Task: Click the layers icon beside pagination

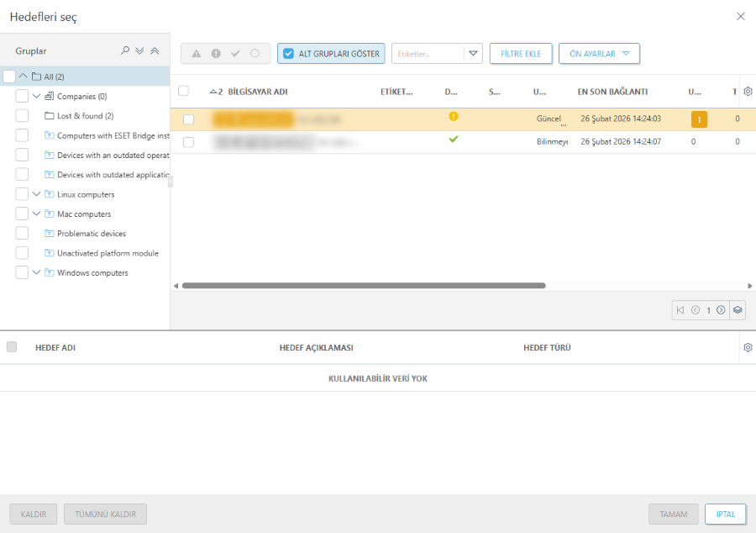Action: click(x=738, y=310)
